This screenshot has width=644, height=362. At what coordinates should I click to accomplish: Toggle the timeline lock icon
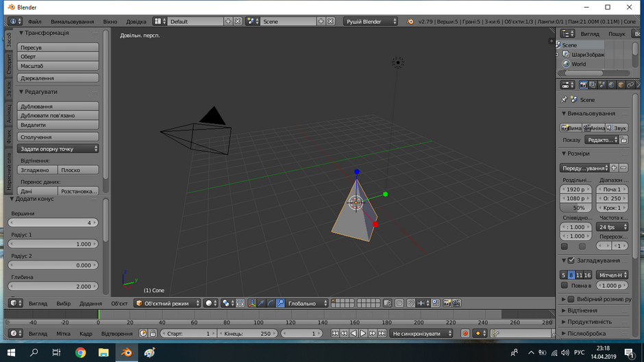coord(153,333)
